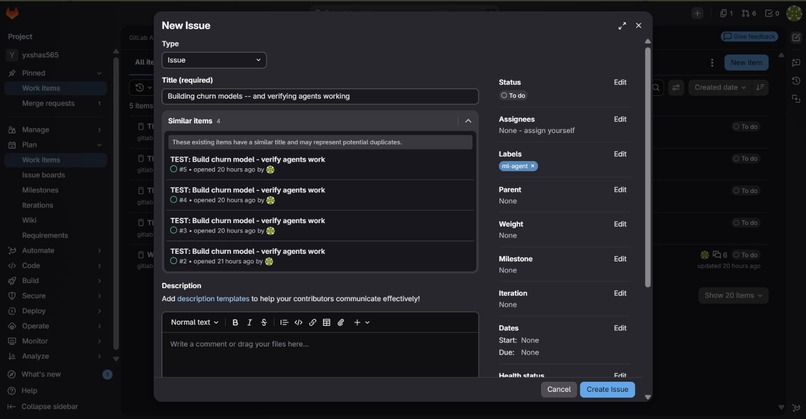
Task: Remove the ml-agent label
Action: click(533, 166)
